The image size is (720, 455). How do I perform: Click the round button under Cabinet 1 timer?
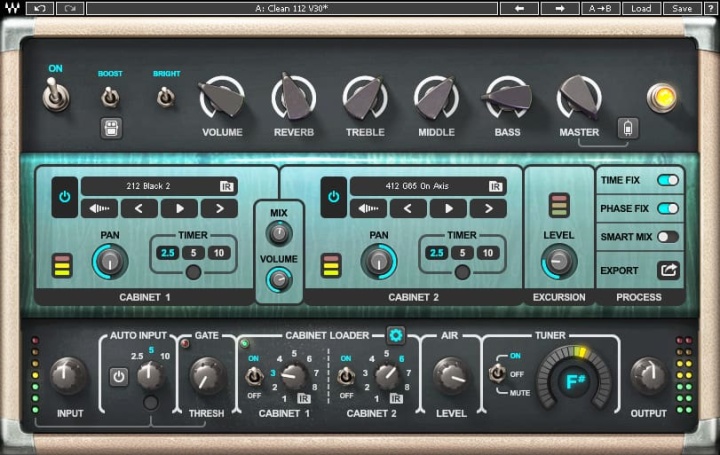coord(193,272)
